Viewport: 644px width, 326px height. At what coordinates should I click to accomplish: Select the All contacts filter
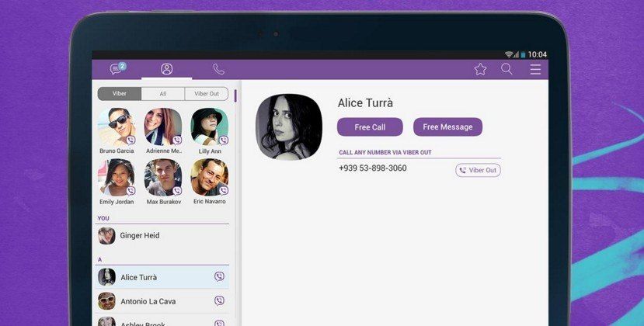click(x=163, y=94)
